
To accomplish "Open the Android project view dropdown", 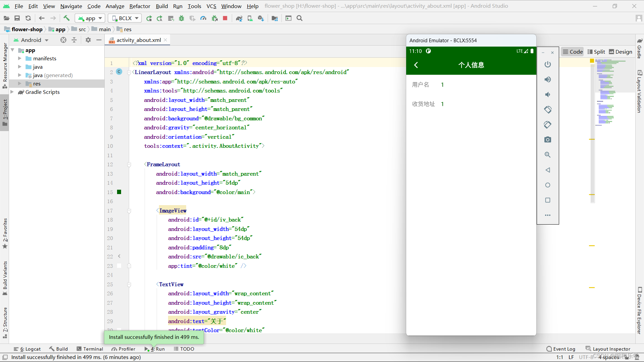I will coord(31,40).
